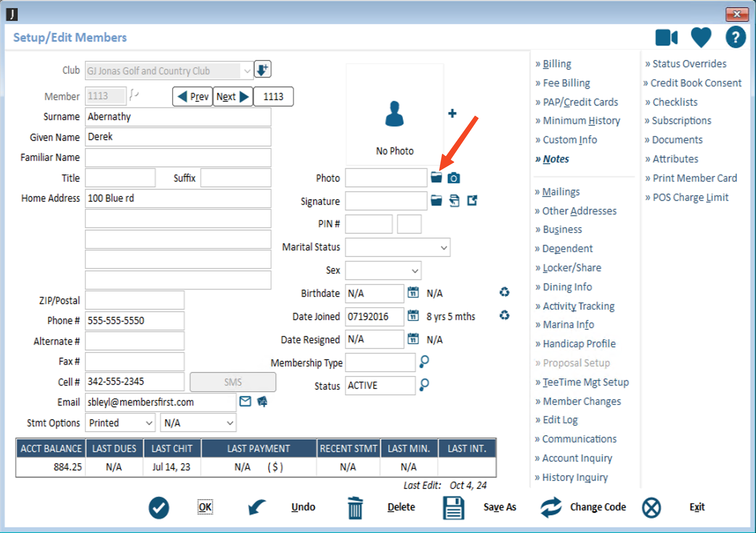
Task: Click the Given Name field containing Derek
Action: [x=178, y=137]
